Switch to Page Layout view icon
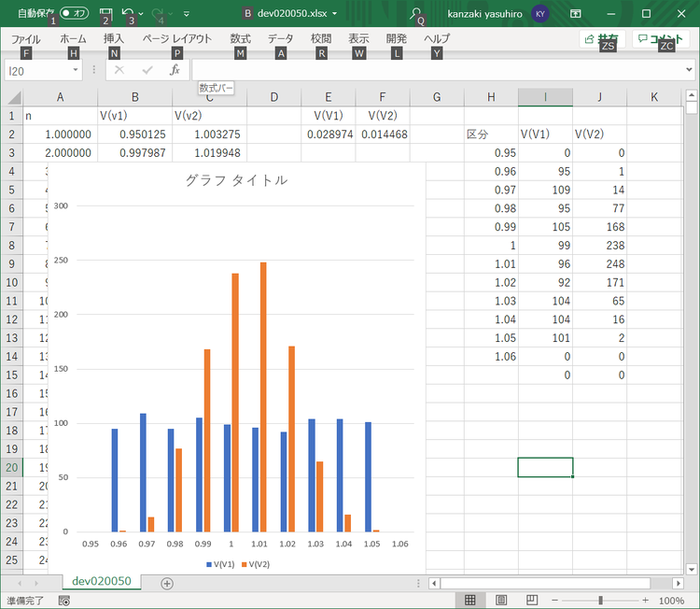Viewport: 700px width, 609px height. coord(501,601)
